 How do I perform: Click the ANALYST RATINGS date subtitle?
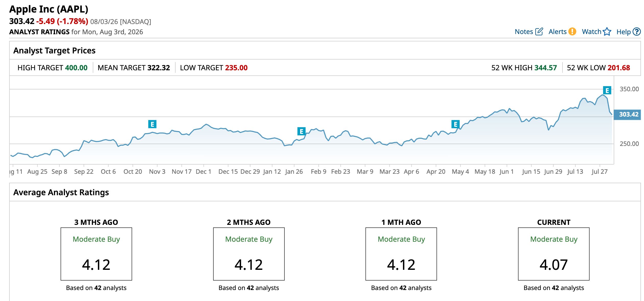click(76, 32)
